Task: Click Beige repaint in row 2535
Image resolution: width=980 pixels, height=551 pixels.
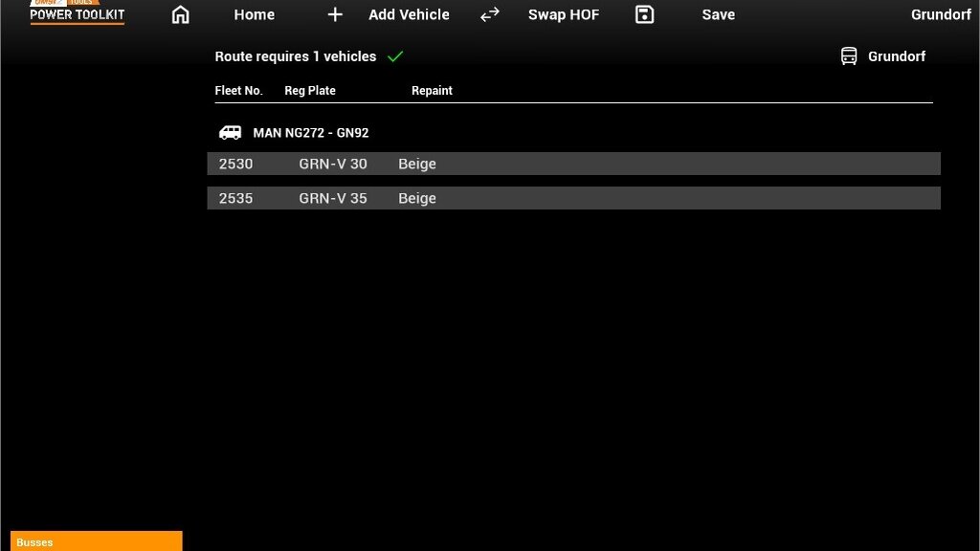Action: (417, 198)
